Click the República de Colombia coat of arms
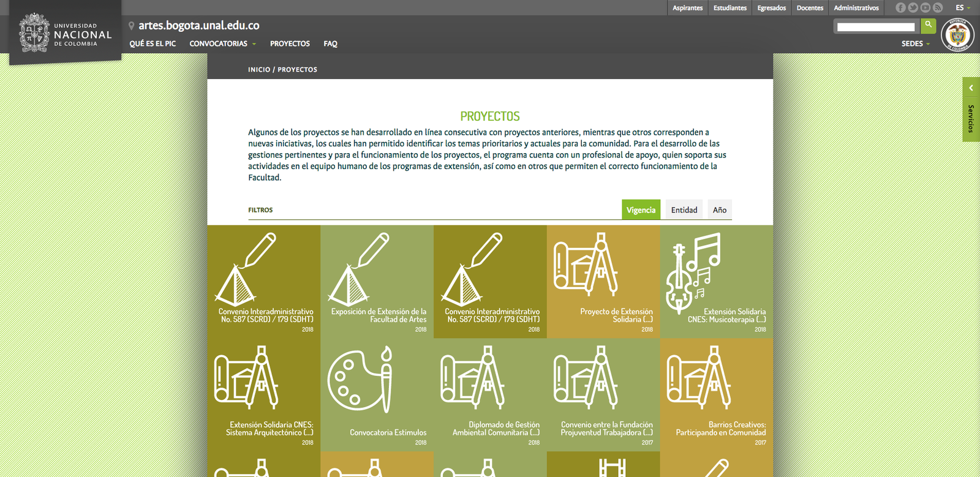Screen dimensions: 980x477 pyautogui.click(x=957, y=35)
